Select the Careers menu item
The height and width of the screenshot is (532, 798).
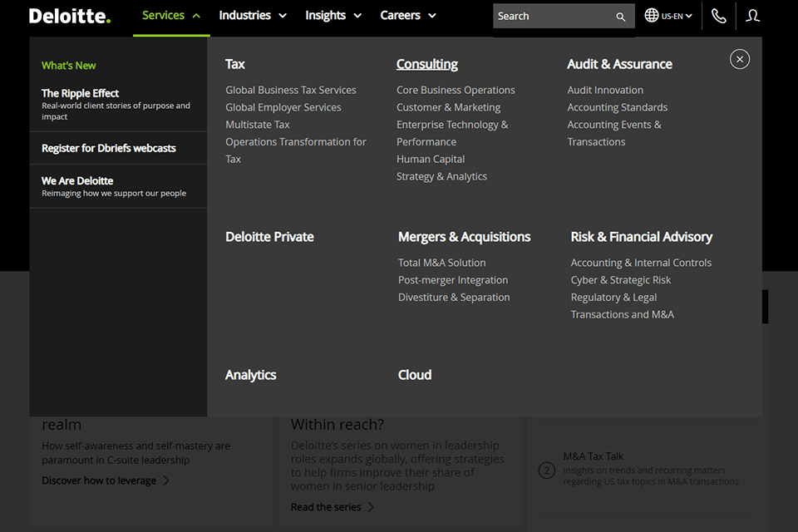click(400, 15)
